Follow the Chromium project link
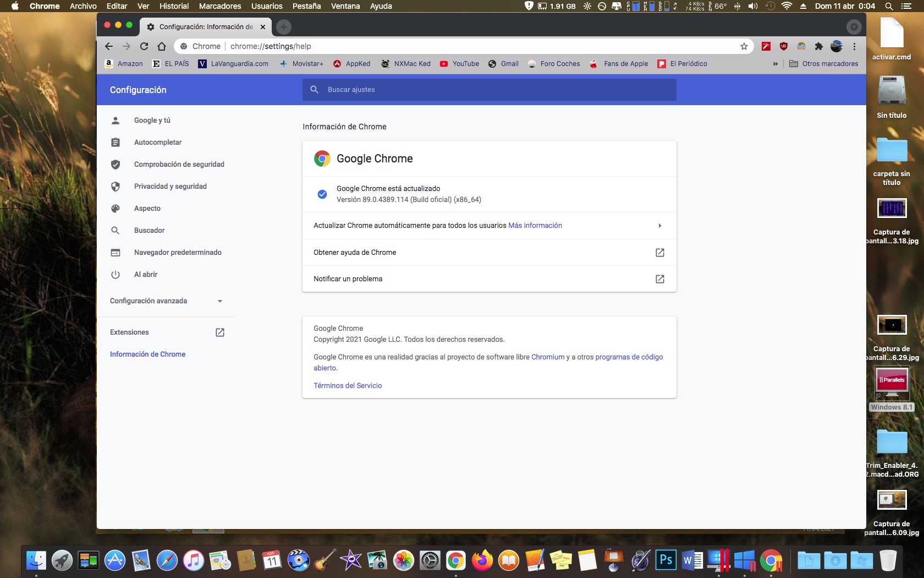924x578 pixels. point(548,357)
